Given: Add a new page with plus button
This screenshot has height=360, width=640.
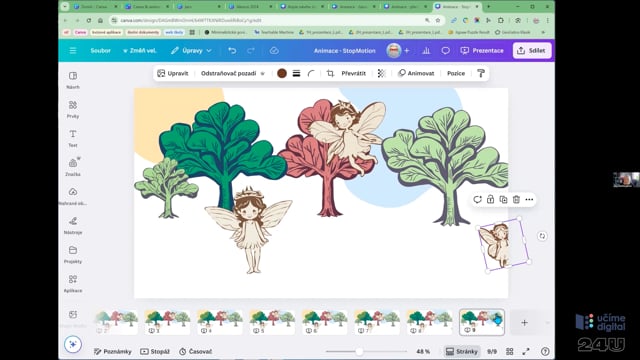Looking at the screenshot, I should coord(524,322).
